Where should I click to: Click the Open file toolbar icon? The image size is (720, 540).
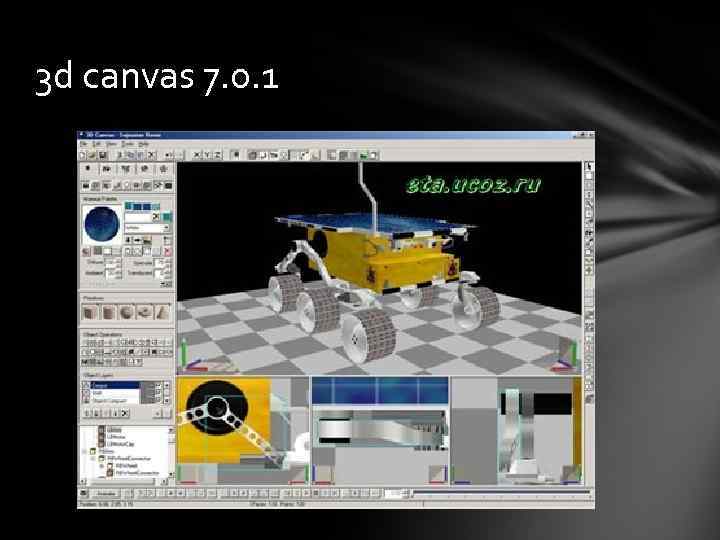(x=93, y=155)
